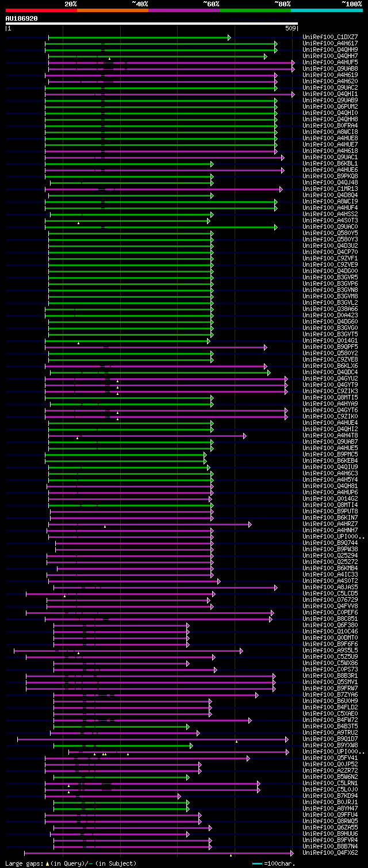Select label UniRef100_B8B3R1

pos(330,676)
